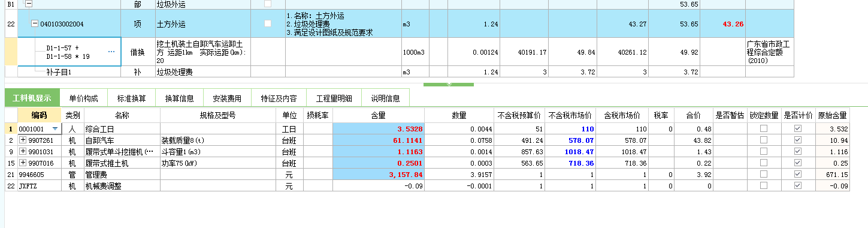Image resolution: width=868 pixels, height=228 pixels.
Task: Open the 标准换算 tab
Action: coord(132,98)
